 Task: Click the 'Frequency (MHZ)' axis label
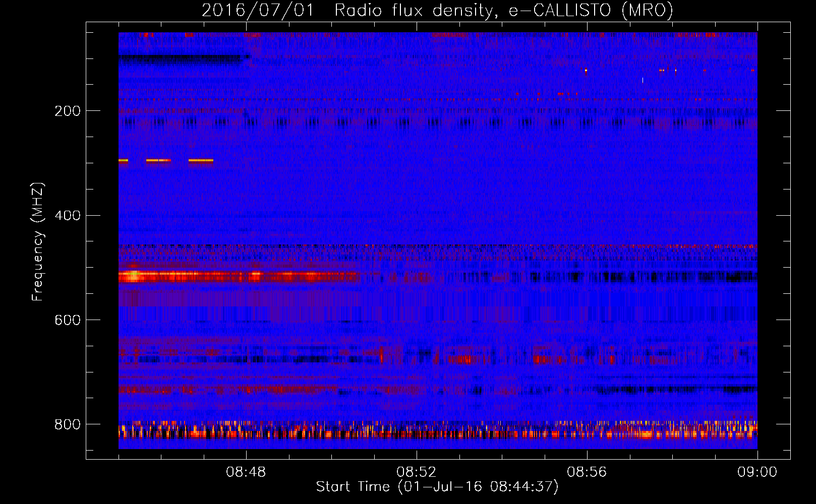tap(38, 242)
